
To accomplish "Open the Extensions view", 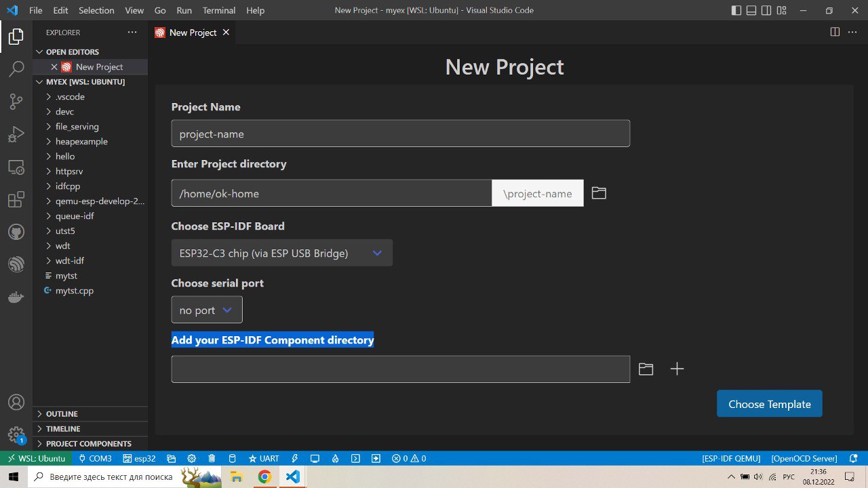I will click(16, 199).
